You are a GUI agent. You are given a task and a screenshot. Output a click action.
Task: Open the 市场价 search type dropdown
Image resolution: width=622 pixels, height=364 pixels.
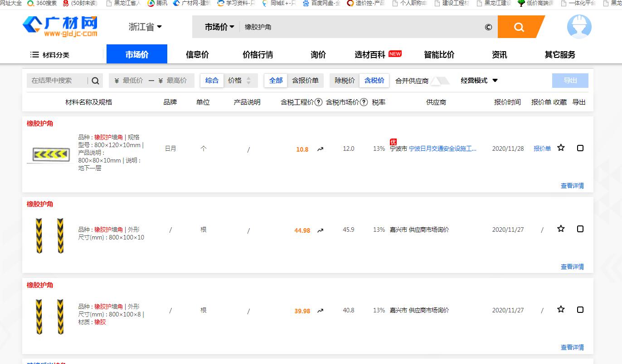tap(219, 27)
